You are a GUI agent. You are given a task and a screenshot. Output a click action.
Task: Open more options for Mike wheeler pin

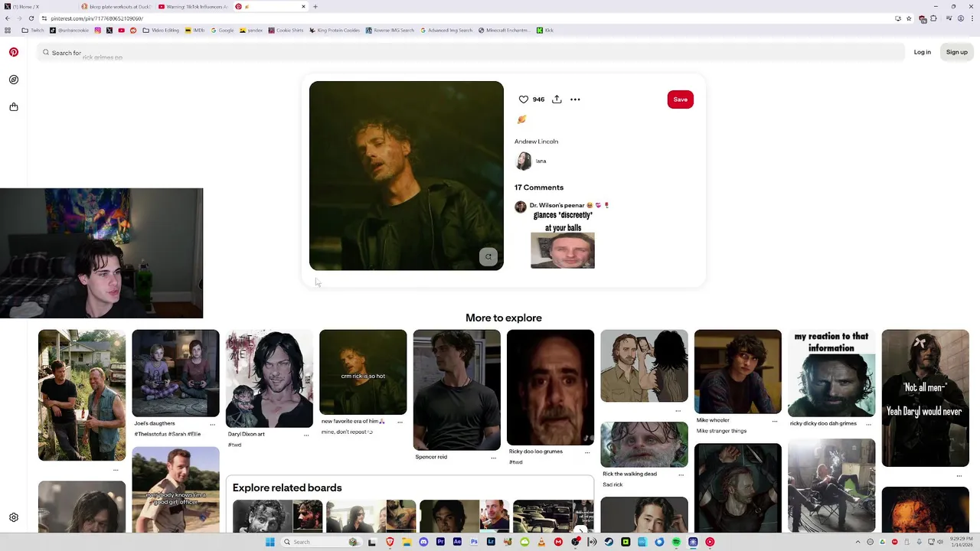[775, 421]
